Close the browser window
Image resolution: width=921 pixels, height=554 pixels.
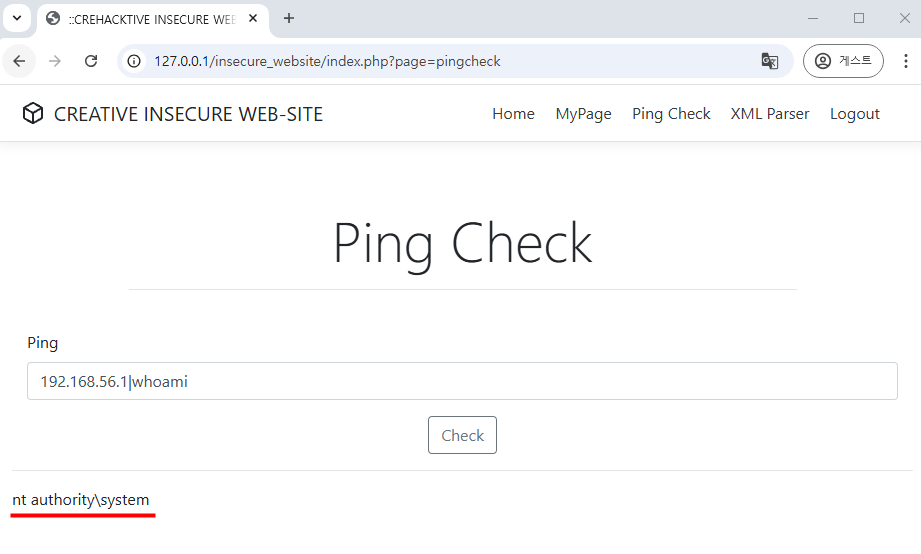905,19
